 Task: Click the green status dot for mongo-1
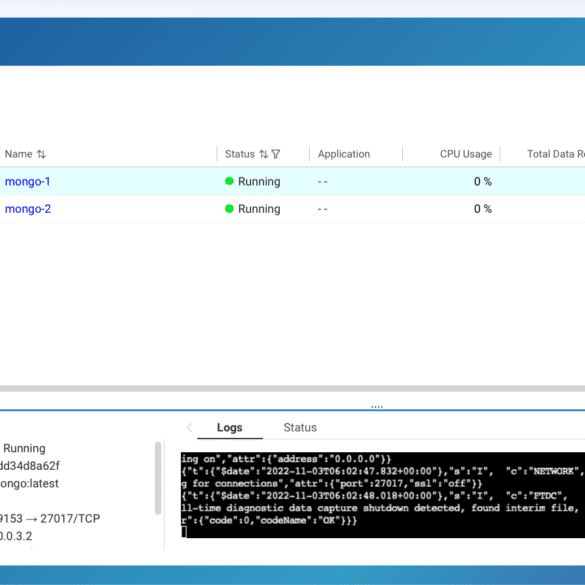pos(229,181)
